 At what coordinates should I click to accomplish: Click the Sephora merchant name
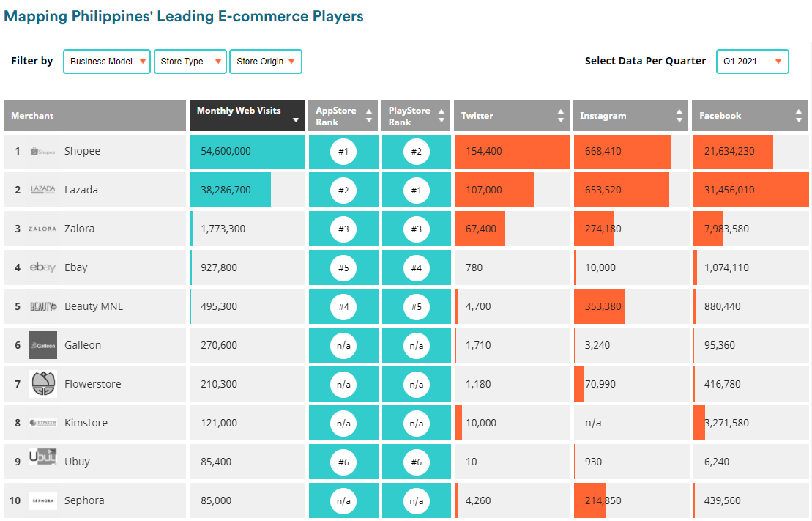[84, 500]
